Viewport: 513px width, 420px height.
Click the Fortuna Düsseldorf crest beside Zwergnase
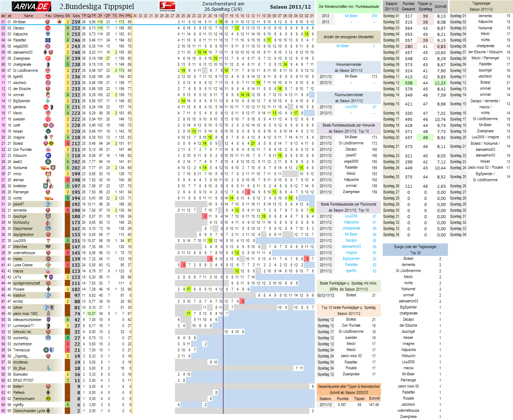[48, 58]
